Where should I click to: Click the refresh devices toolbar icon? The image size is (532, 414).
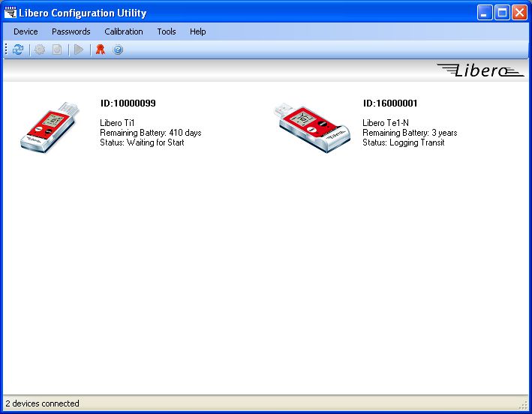point(18,49)
